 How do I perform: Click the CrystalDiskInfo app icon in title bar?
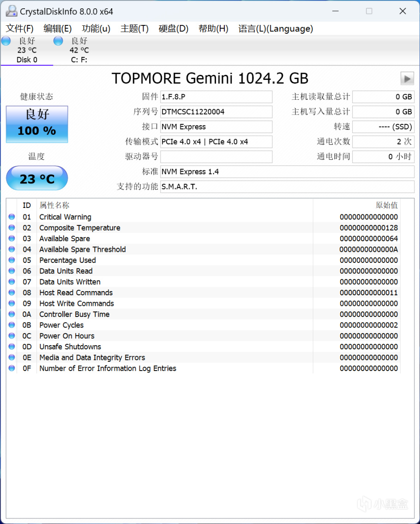point(12,11)
